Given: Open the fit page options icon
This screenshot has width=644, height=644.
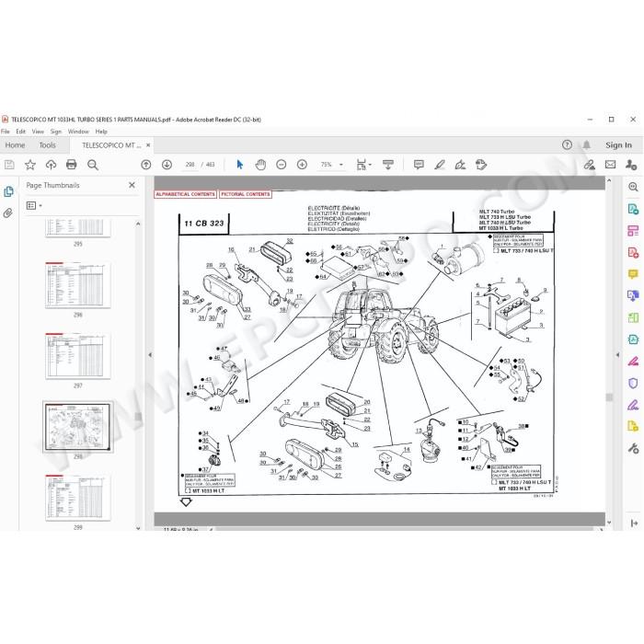Looking at the screenshot, I should click(x=363, y=165).
